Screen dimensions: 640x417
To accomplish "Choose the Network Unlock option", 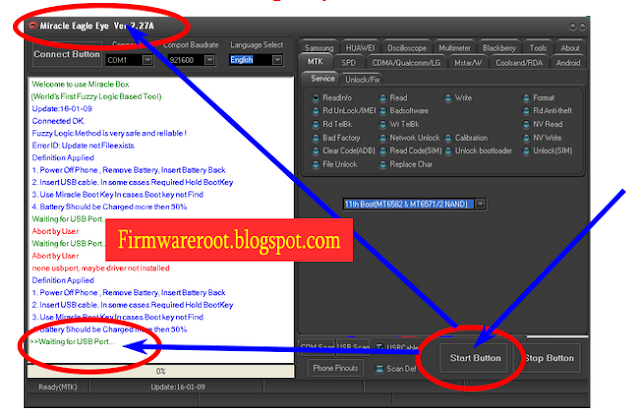I will click(410, 138).
